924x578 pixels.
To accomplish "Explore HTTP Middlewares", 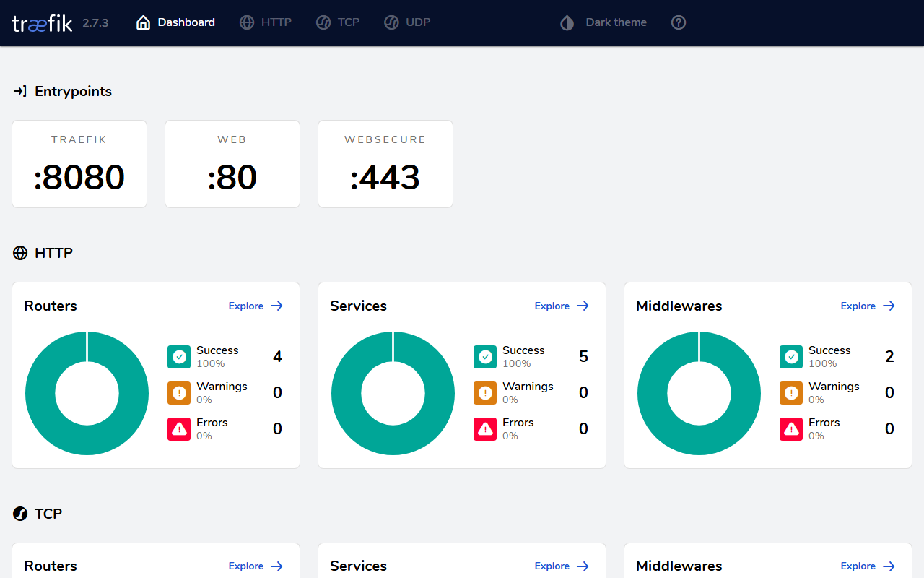I will coord(868,306).
